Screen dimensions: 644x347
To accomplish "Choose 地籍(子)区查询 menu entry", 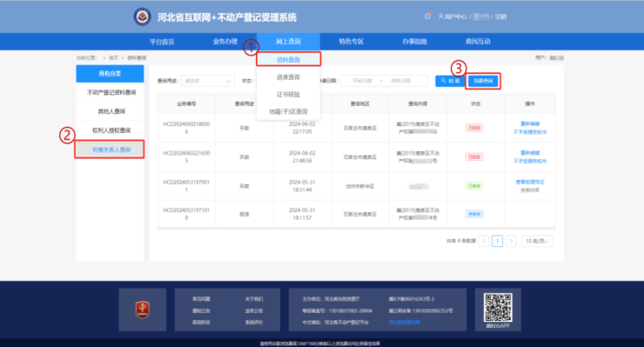I will (288, 111).
